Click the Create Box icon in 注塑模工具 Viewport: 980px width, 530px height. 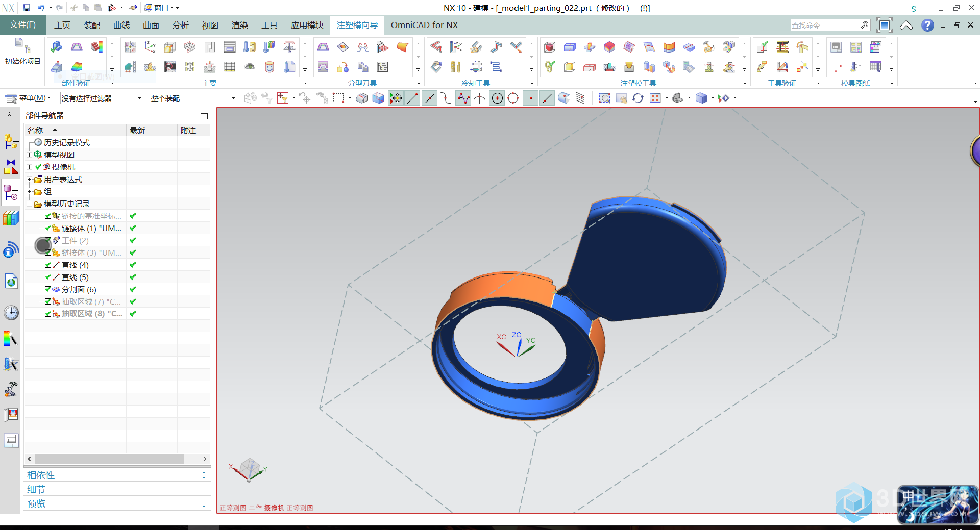pos(550,47)
